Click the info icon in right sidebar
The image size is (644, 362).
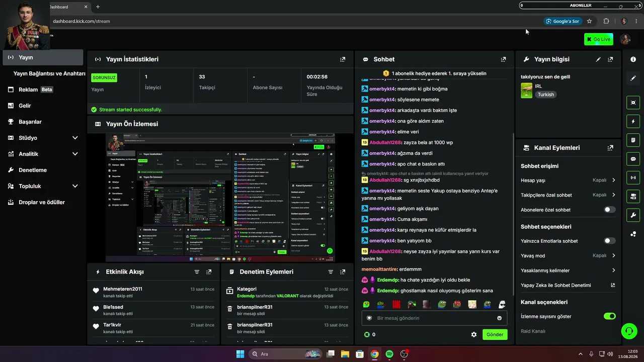[633, 59]
